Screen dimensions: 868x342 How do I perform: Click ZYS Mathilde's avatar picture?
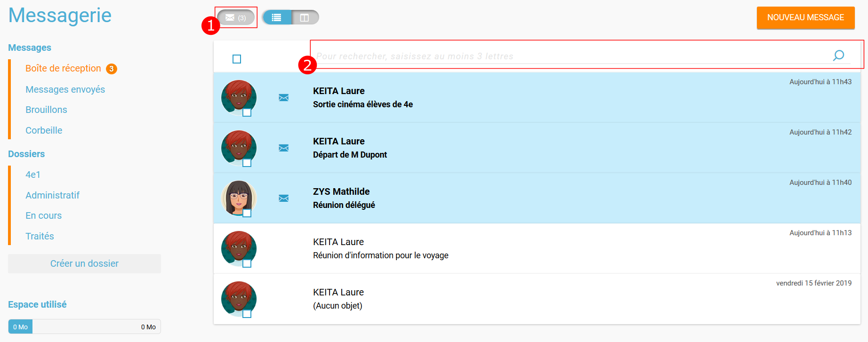[238, 197]
